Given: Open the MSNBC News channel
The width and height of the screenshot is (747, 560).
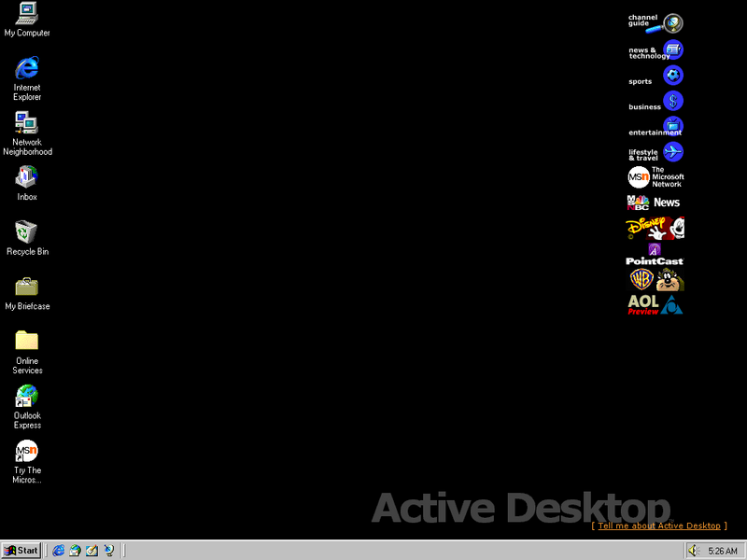Looking at the screenshot, I should tap(655, 203).
